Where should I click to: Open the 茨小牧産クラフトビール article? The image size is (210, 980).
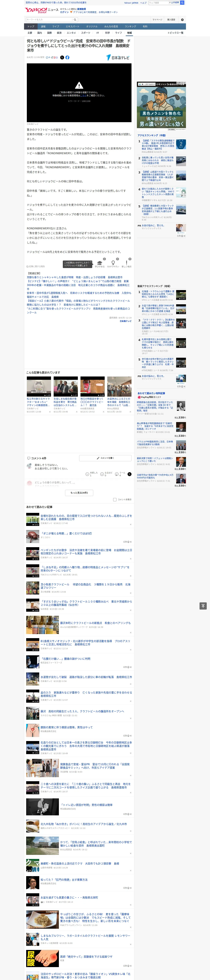tap(85, 586)
